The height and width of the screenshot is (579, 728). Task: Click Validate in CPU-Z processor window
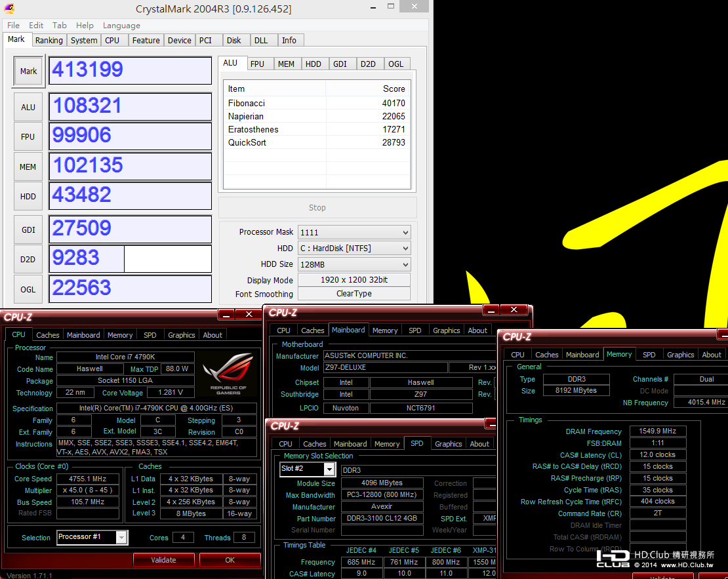coord(163,560)
